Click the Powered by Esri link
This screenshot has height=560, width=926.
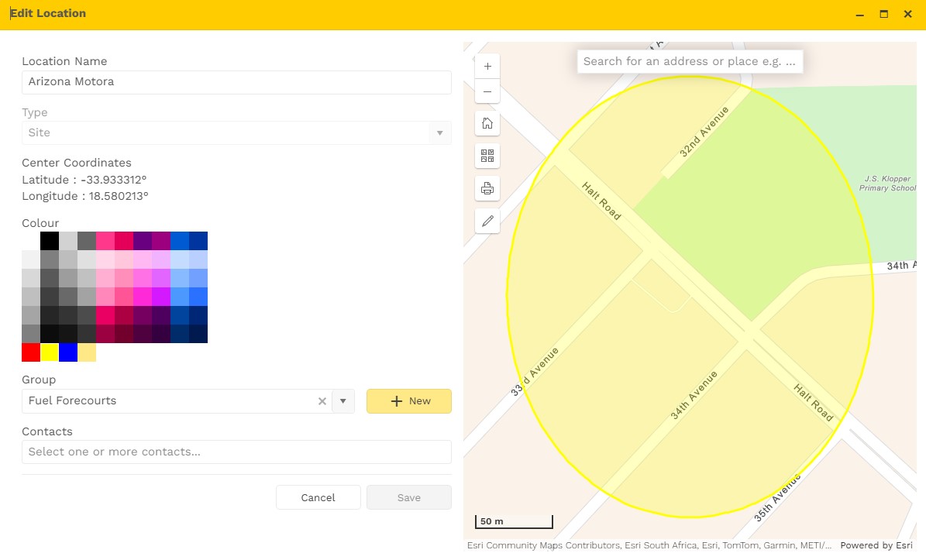coord(876,545)
